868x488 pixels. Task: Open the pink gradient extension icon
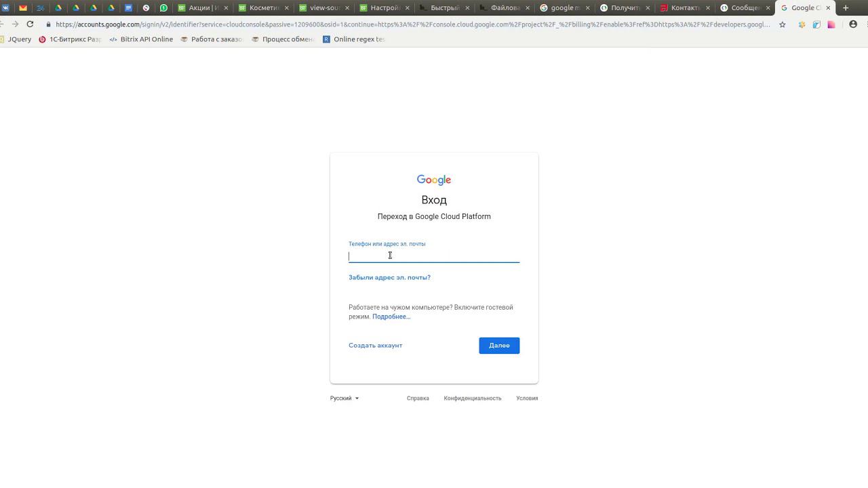click(831, 24)
